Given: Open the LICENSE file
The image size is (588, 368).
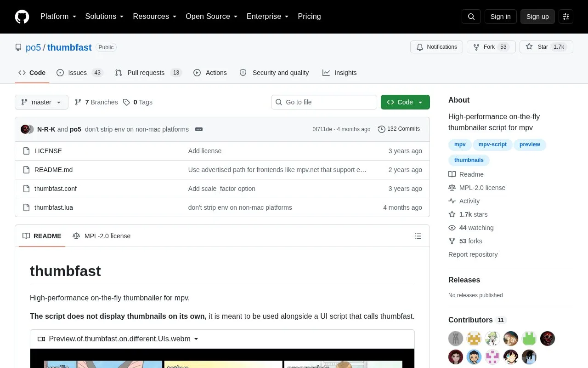Looking at the screenshot, I should point(48,151).
